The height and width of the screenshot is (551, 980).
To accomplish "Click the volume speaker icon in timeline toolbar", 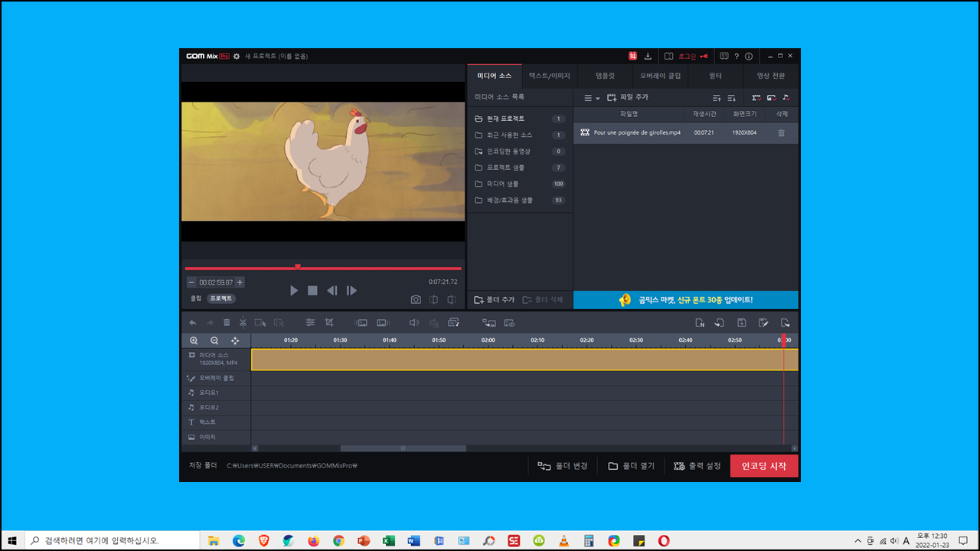I will tap(414, 323).
